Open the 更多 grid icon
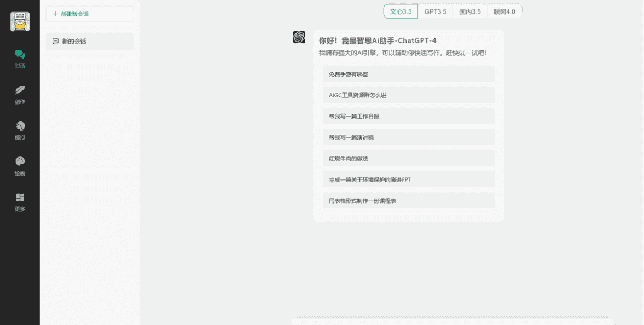 (x=20, y=198)
